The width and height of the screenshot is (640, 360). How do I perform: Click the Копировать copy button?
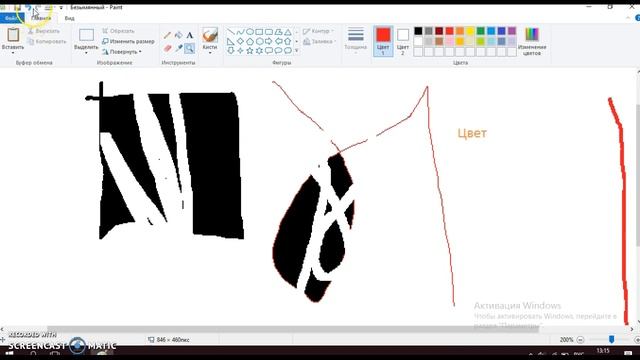(x=47, y=41)
